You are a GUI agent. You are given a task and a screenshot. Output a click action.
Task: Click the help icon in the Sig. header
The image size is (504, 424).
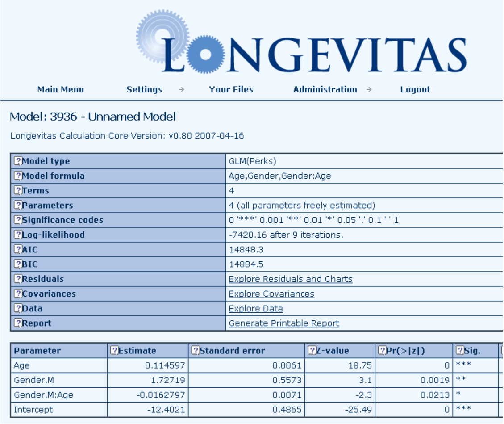pos(460,350)
